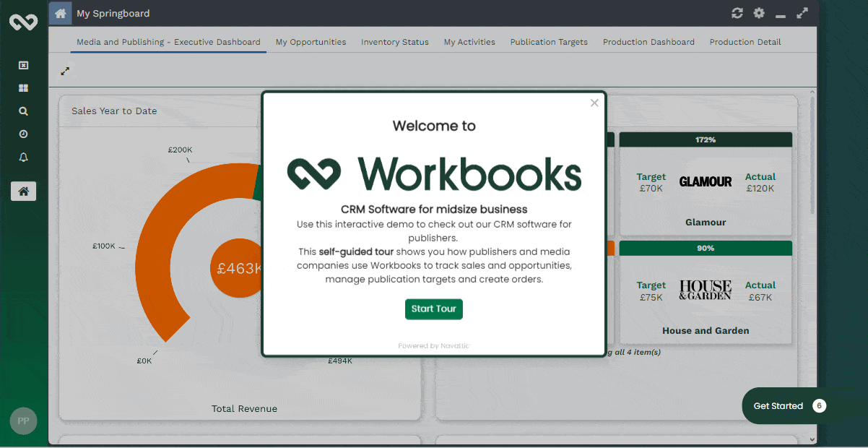
Task: Click the scrollbar down arrow
Action: 812,439
